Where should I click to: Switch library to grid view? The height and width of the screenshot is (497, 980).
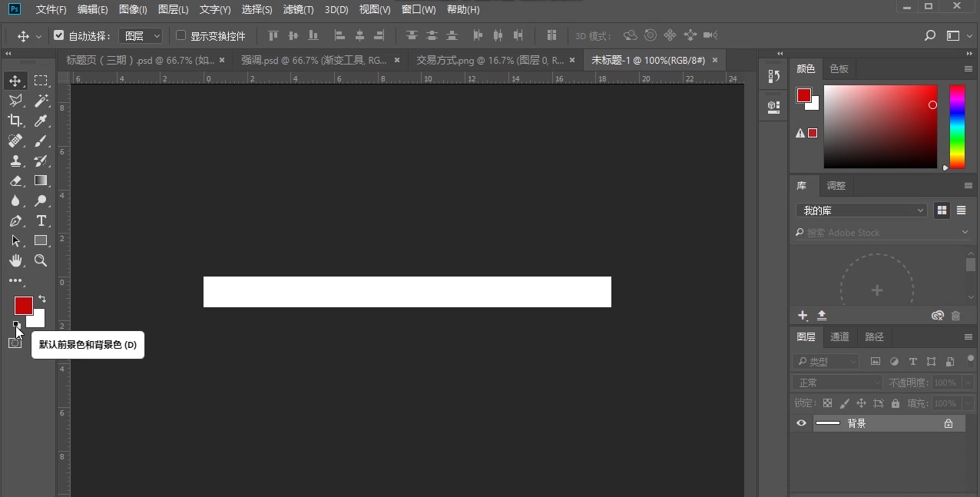(942, 210)
